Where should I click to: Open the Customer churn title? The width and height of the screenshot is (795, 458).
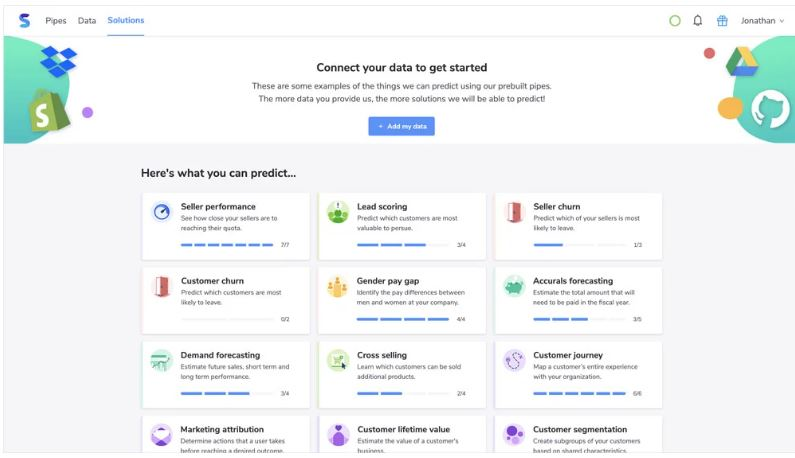[x=212, y=281]
